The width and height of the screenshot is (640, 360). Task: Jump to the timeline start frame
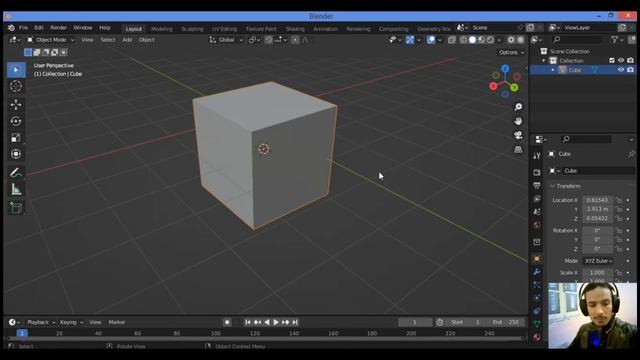248,322
